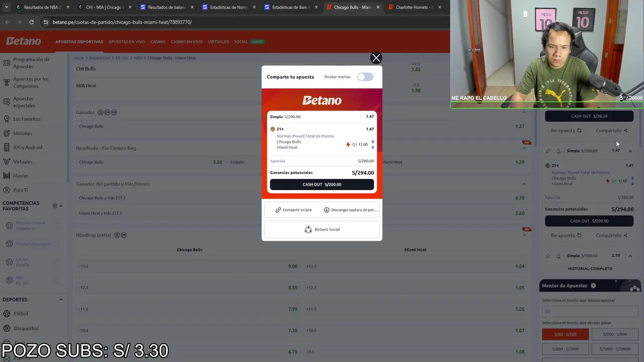Open the CASINO tab

point(158,42)
